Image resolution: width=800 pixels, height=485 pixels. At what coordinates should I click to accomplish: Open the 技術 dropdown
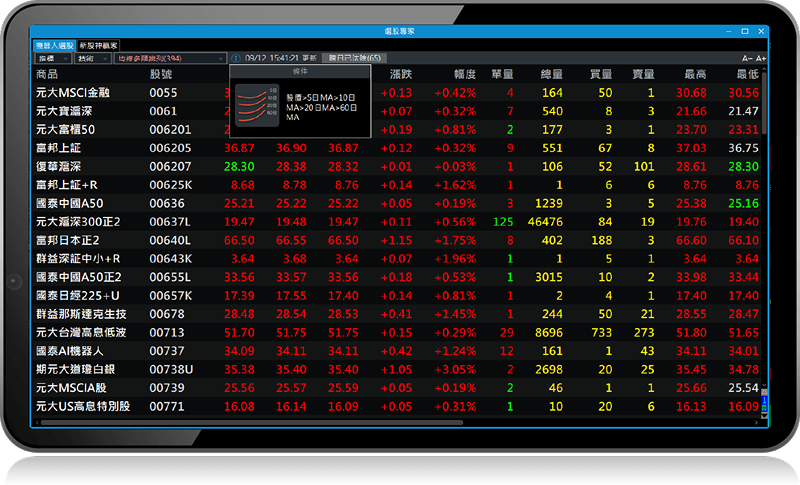click(x=92, y=58)
